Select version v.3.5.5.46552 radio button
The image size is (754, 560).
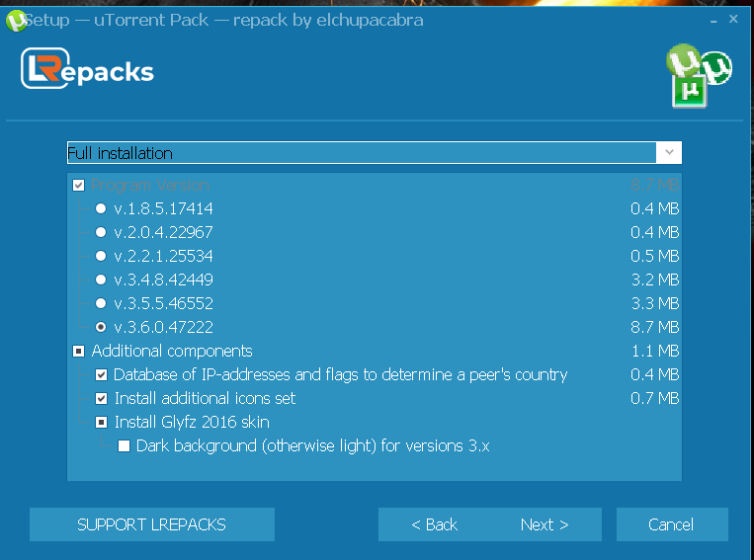click(x=101, y=303)
